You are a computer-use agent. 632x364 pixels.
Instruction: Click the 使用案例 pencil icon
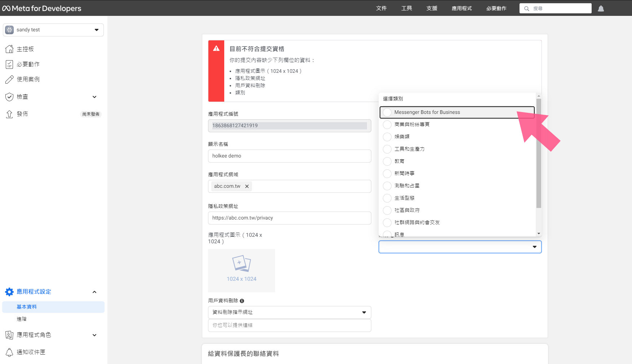10,79
